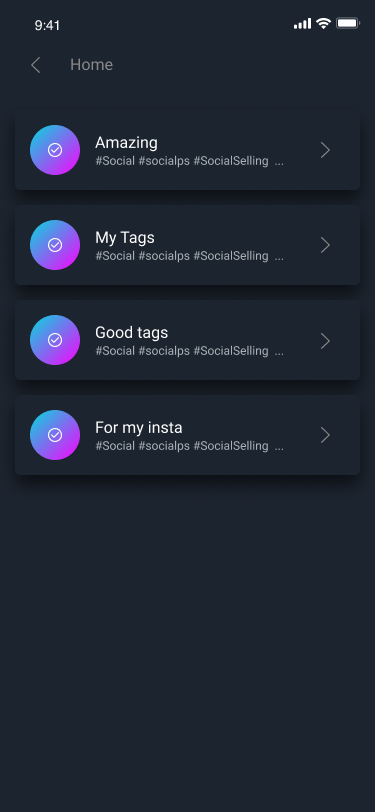Screen dimensions: 375x812
Task: Tap the Wi-Fi status icon
Action: [324, 23]
